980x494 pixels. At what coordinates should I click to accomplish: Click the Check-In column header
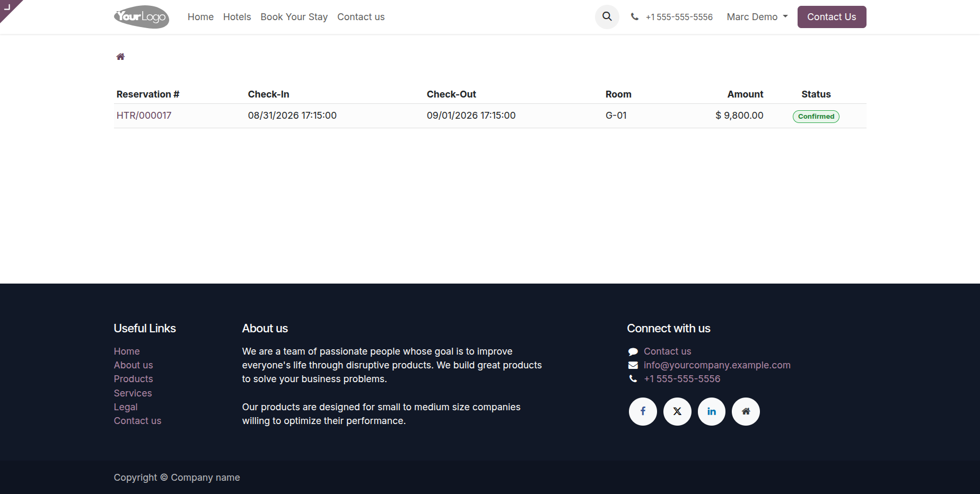click(269, 94)
